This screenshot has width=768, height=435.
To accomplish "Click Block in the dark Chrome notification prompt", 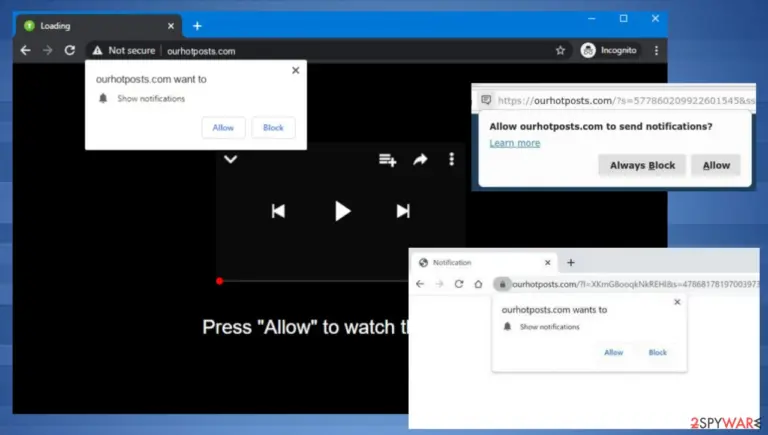I will 273,127.
